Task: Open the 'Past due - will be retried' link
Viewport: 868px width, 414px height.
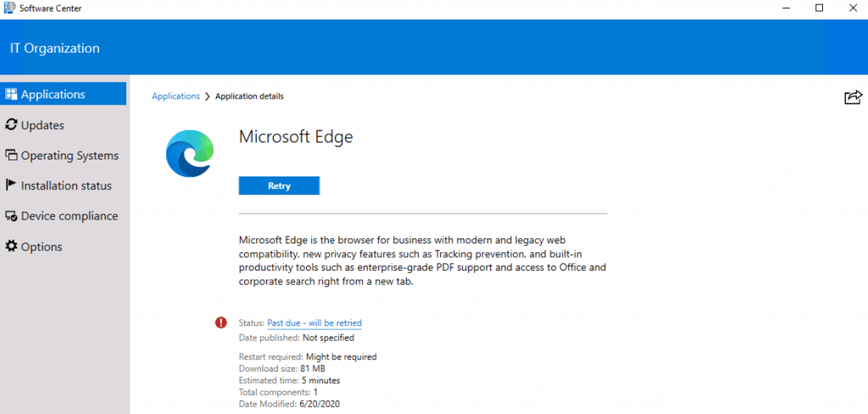Action: tap(314, 322)
